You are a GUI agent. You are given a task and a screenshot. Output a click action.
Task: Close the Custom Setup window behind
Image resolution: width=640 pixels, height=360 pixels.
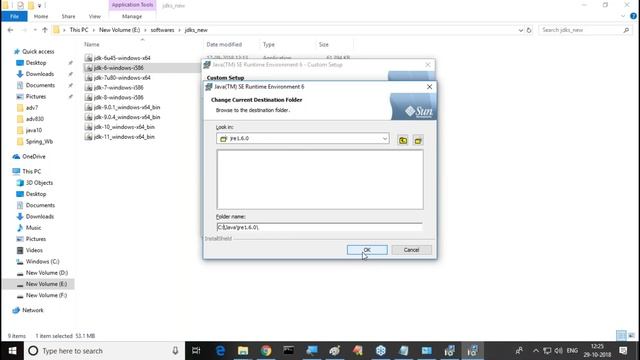(x=427, y=64)
